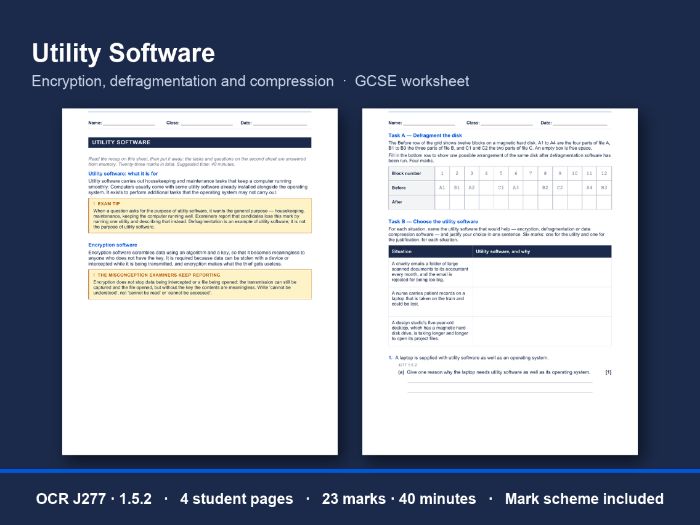The image size is (700, 525).
Task: Open the first worksheet page with revision notes
Action: click(200, 282)
